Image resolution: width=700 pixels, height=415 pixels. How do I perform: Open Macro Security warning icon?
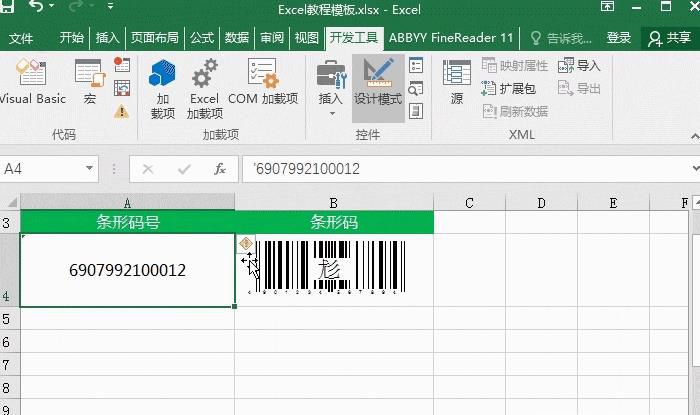[121, 111]
